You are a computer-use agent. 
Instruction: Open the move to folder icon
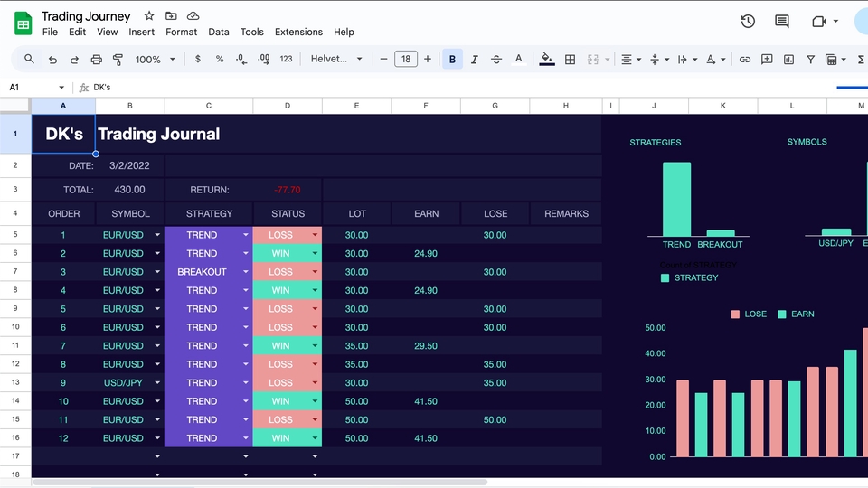(171, 16)
